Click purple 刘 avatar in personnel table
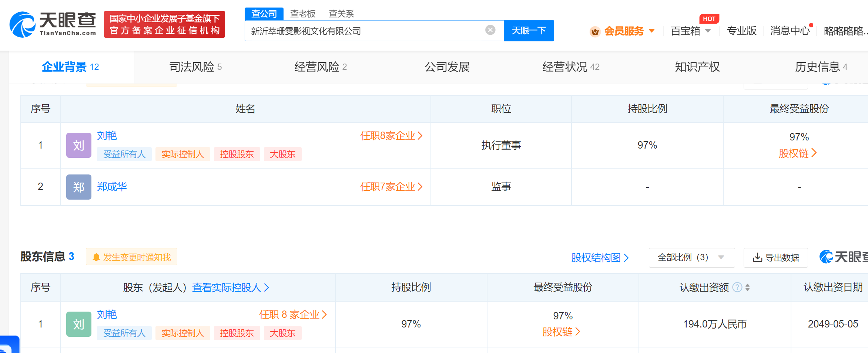868x353 pixels. click(79, 145)
